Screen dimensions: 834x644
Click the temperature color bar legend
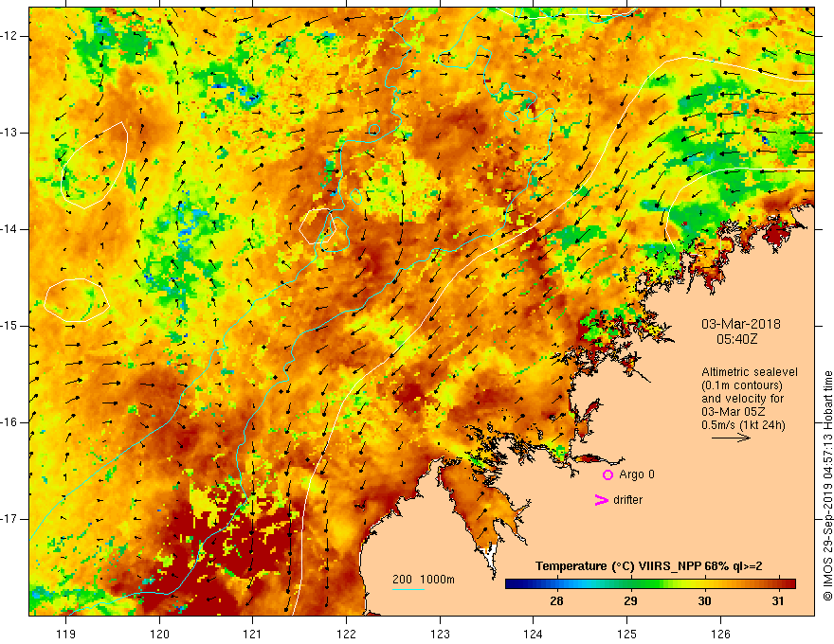(650, 584)
